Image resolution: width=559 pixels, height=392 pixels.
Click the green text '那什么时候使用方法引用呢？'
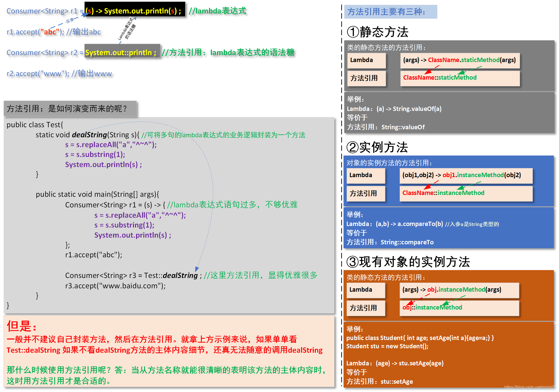pyautogui.click(x=59, y=370)
